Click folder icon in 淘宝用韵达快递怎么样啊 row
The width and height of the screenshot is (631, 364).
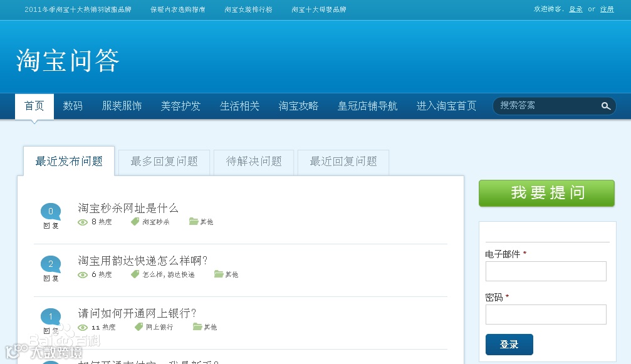click(x=219, y=274)
